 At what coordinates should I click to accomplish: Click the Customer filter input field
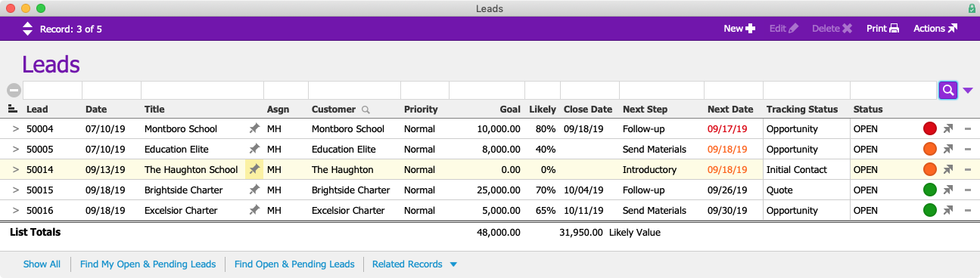pyautogui.click(x=354, y=91)
